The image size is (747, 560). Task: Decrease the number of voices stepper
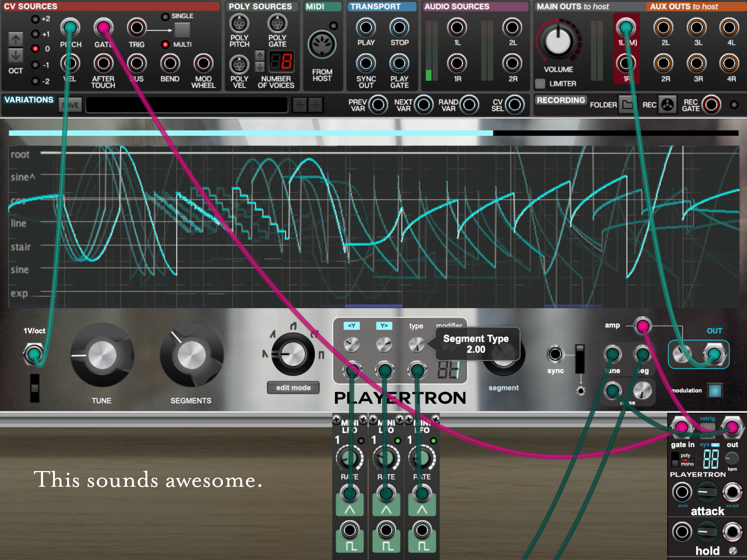(x=259, y=67)
